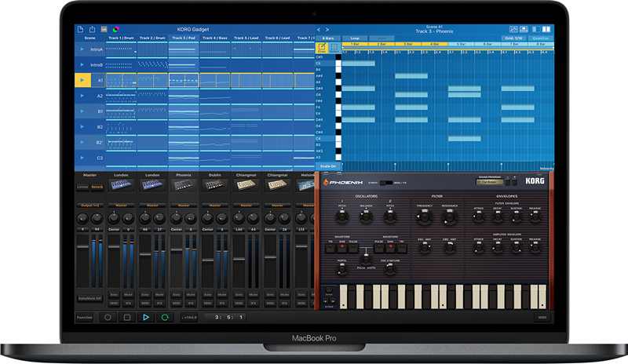Click the Function button in transport bar

[85, 317]
